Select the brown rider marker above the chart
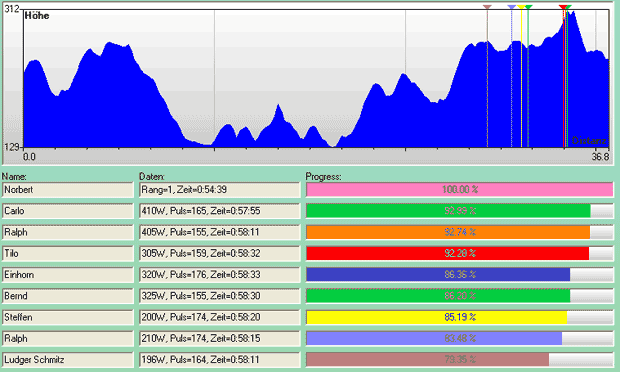This screenshot has height=372, width=620. 487,7
